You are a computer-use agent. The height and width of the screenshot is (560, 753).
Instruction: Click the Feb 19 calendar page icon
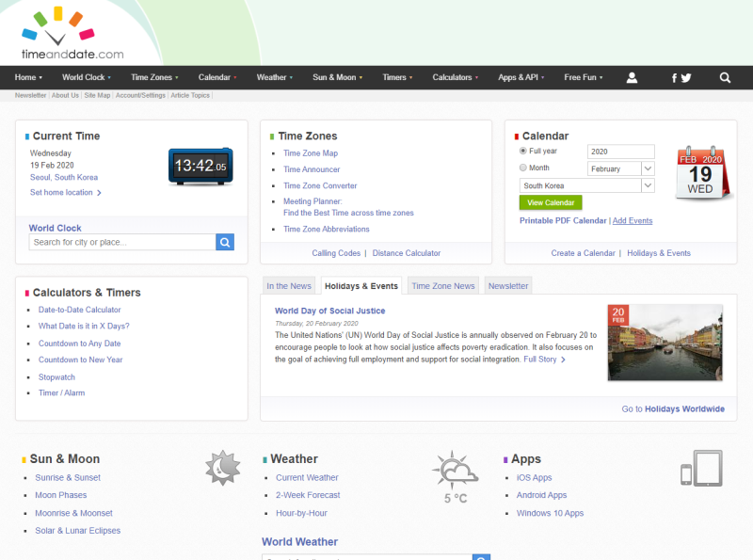[x=702, y=173]
